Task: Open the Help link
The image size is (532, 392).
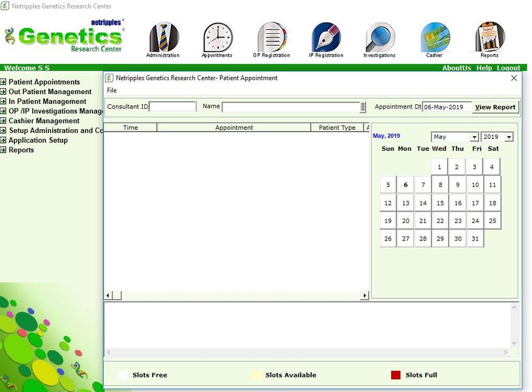Action: (x=484, y=68)
